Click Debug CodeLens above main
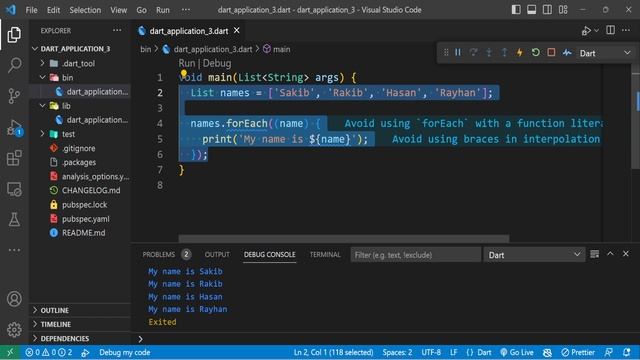 click(217, 63)
